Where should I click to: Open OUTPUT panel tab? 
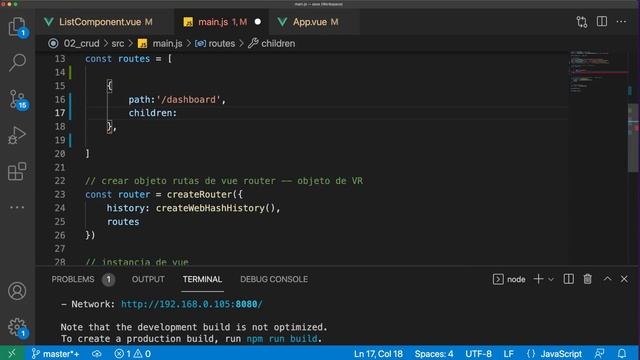pos(148,280)
